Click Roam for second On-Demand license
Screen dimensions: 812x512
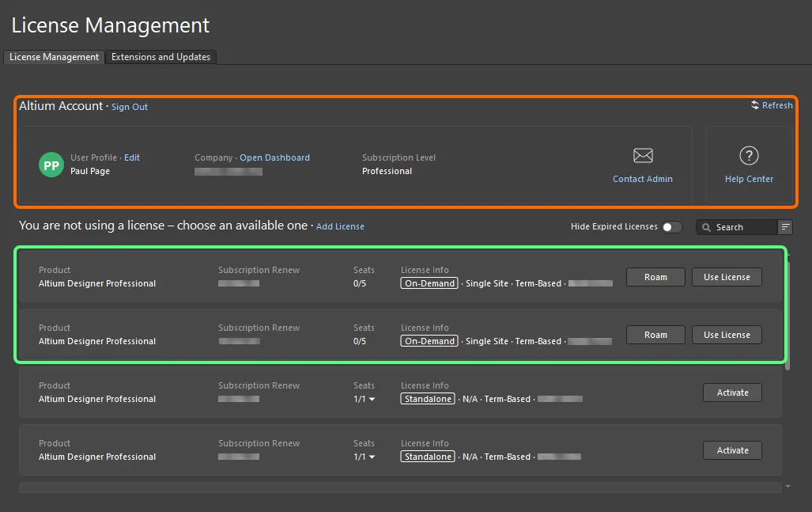(655, 335)
